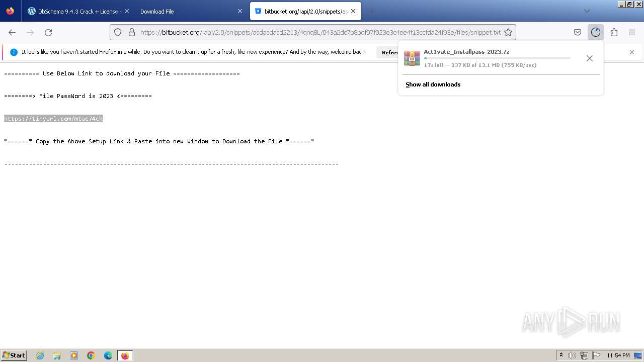Screen dimensions: 644x362
Task: Click the Use Below Link line
Action: (x=122, y=73)
